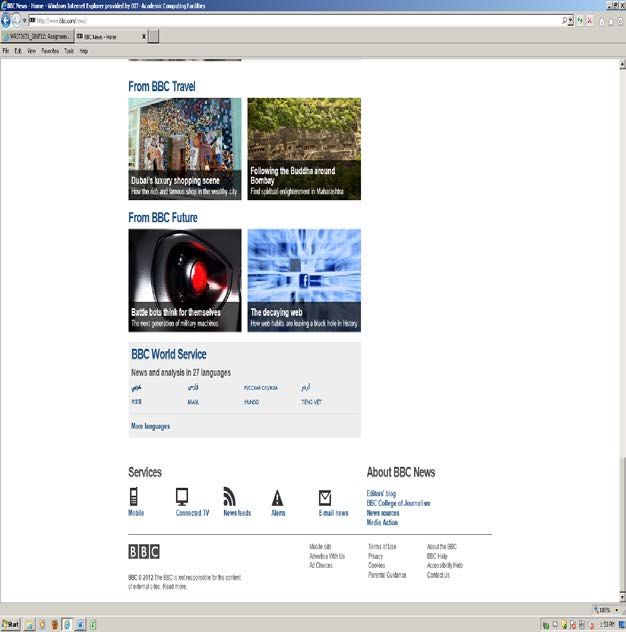The height and width of the screenshot is (632, 626).
Task: Open the View menu
Action: [31, 51]
